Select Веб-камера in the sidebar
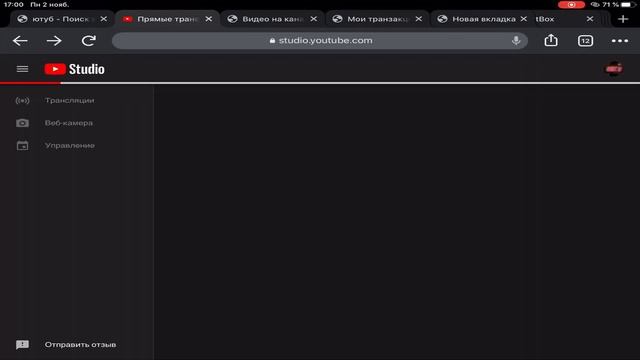This screenshot has width=640, height=360. coord(77,123)
